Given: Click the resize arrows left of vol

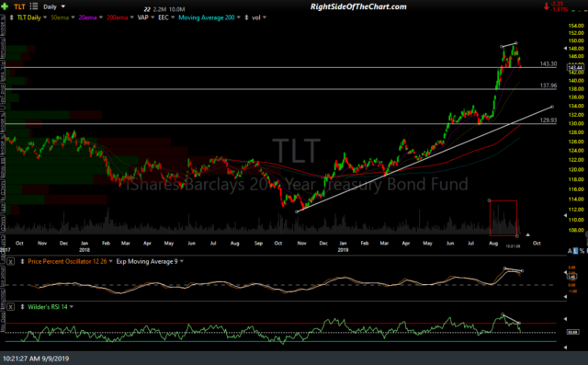Looking at the screenshot, I should tap(246, 17).
